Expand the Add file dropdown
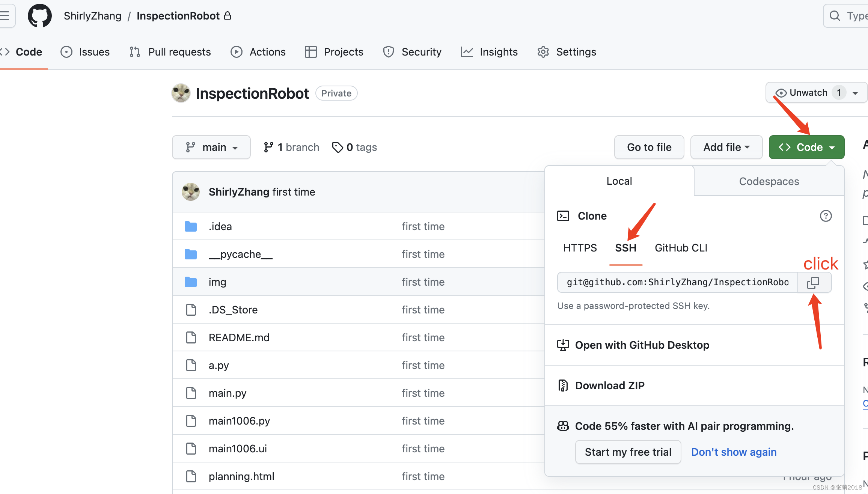The height and width of the screenshot is (494, 868). (726, 147)
